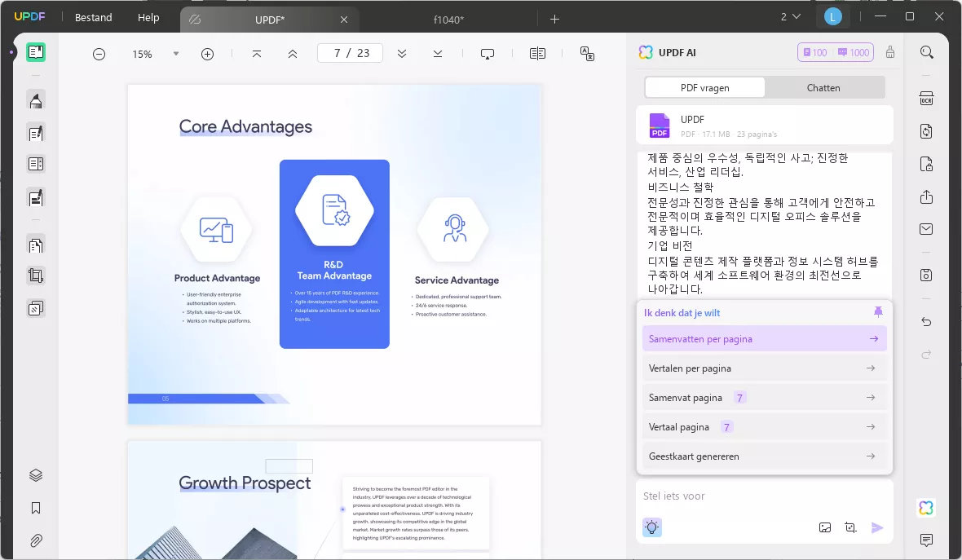Toggle the prompt suggestions lightbulb
The height and width of the screenshot is (560, 962).
tap(652, 527)
